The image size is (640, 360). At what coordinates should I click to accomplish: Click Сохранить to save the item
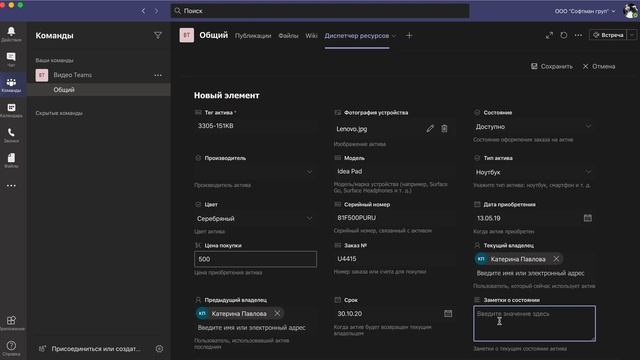point(552,66)
